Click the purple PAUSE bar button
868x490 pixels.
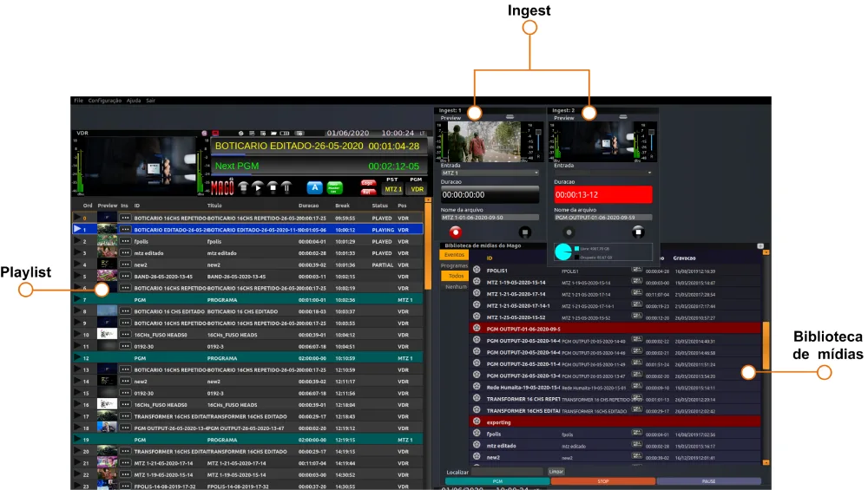pos(708,481)
